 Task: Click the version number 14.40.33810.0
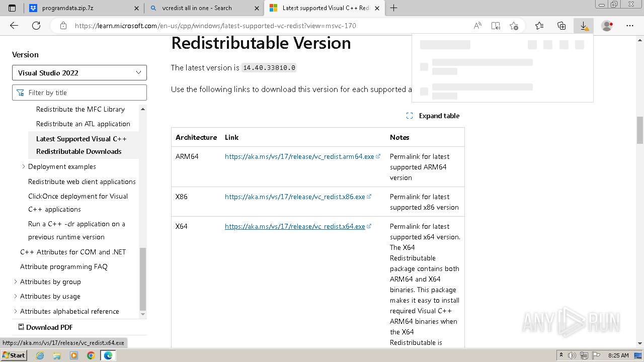[x=269, y=67]
